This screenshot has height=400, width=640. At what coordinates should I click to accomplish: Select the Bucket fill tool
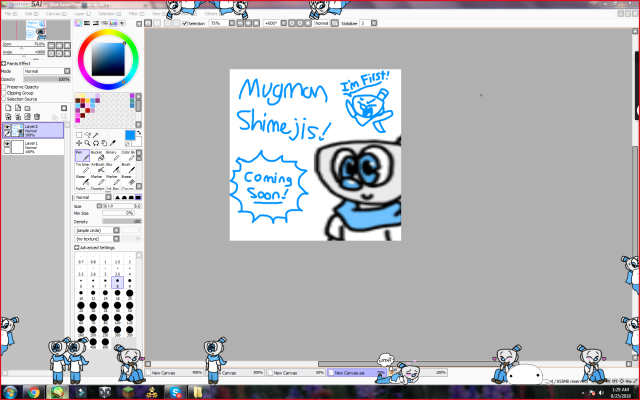tap(97, 156)
